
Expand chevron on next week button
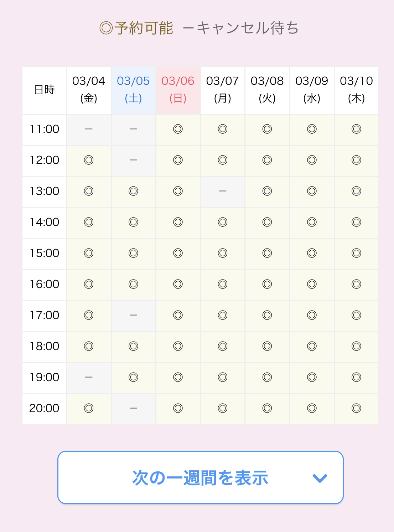(x=320, y=478)
